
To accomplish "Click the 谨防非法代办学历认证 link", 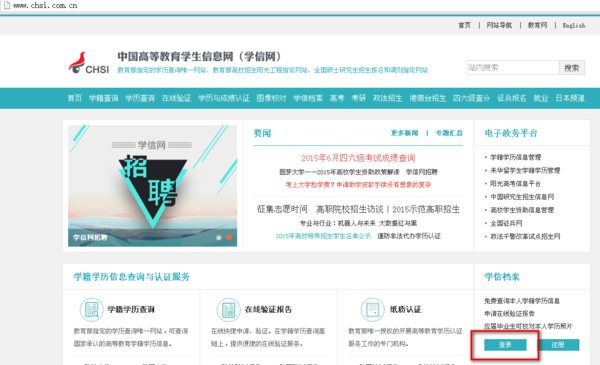I will click(x=409, y=236).
